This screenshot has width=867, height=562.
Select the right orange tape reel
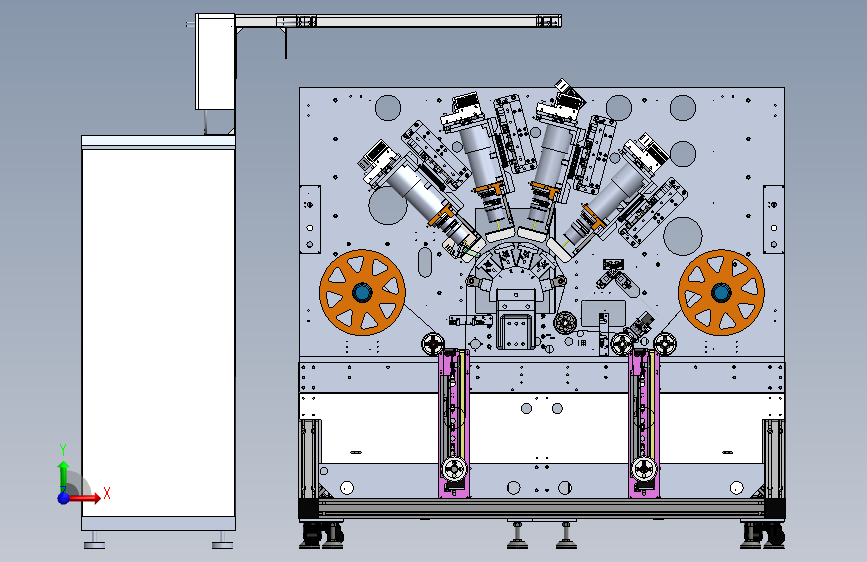[721, 293]
